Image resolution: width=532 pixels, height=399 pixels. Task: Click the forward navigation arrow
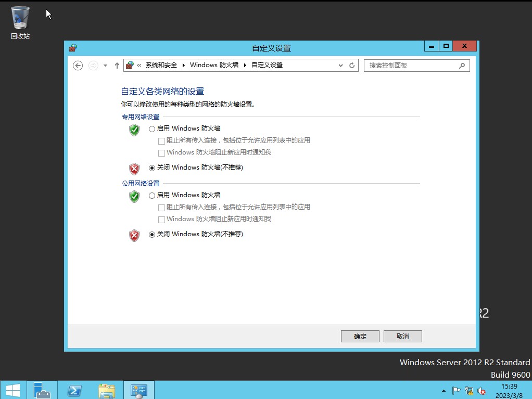(93, 66)
